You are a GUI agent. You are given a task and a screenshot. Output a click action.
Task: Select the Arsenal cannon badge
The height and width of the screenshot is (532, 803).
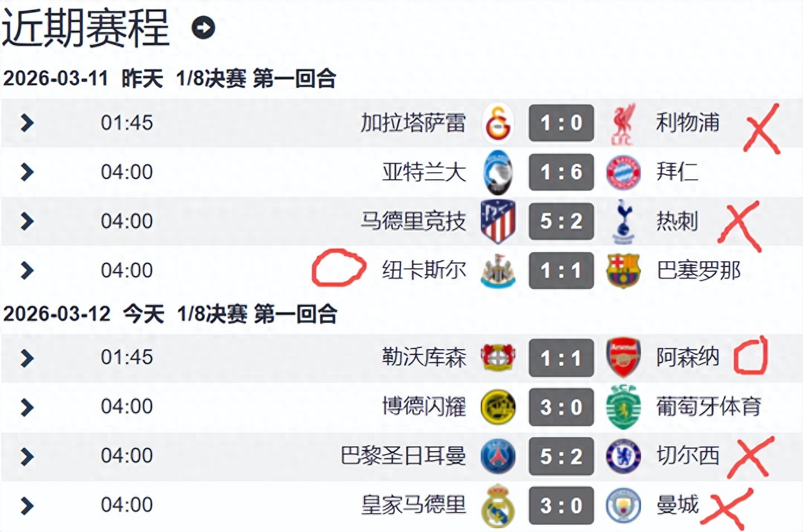(x=623, y=358)
